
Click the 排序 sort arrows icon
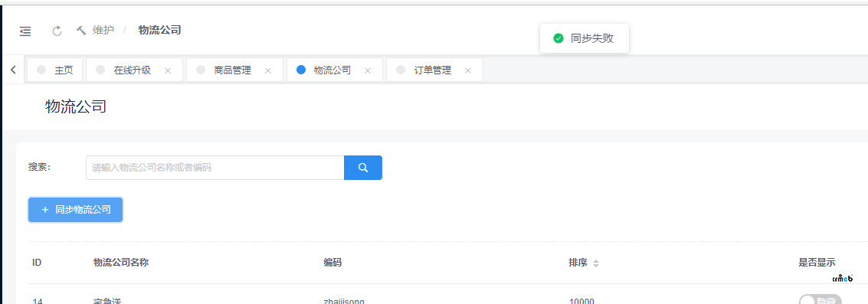[x=595, y=263]
